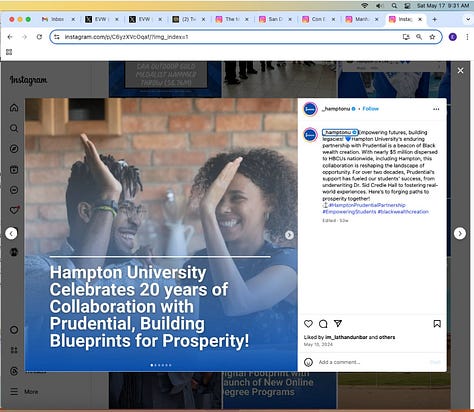Open hashtag #blackwealthcreation
This screenshot has width=474, height=412.
point(403,212)
